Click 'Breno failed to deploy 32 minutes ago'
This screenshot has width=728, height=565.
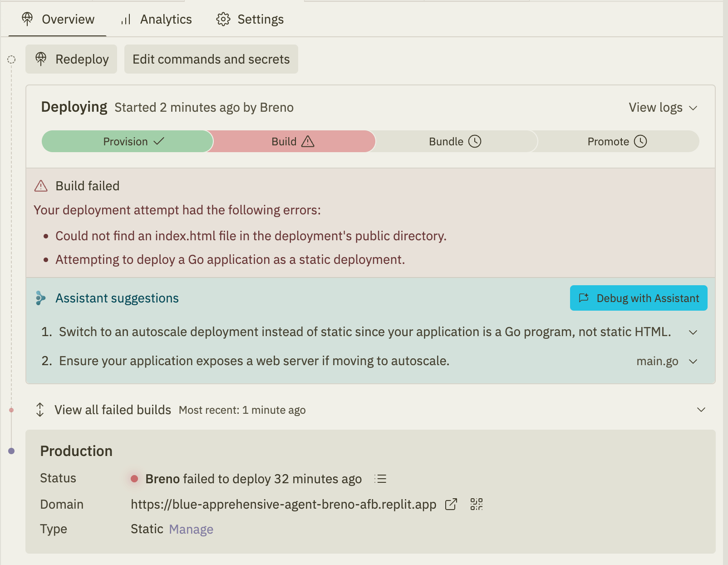click(x=254, y=479)
